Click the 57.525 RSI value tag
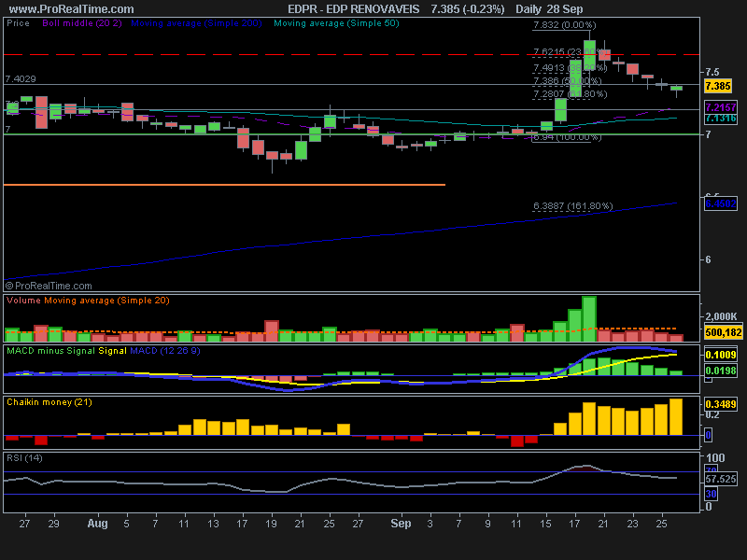 click(x=720, y=479)
